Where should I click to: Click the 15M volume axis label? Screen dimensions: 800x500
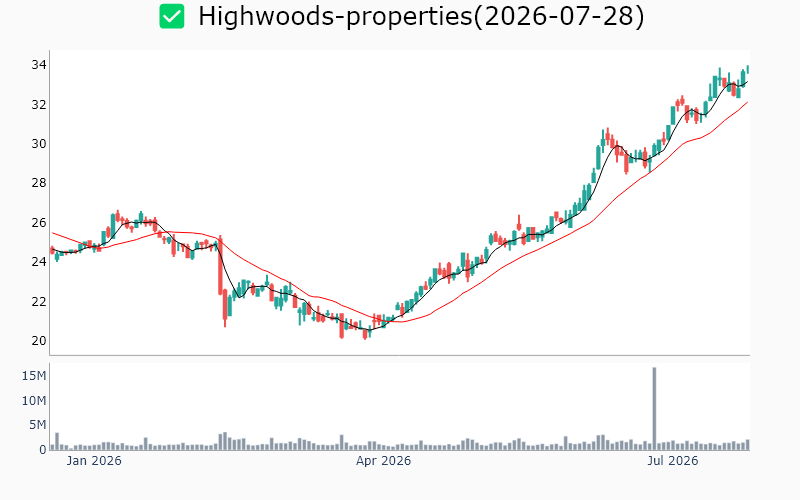[x=34, y=376]
